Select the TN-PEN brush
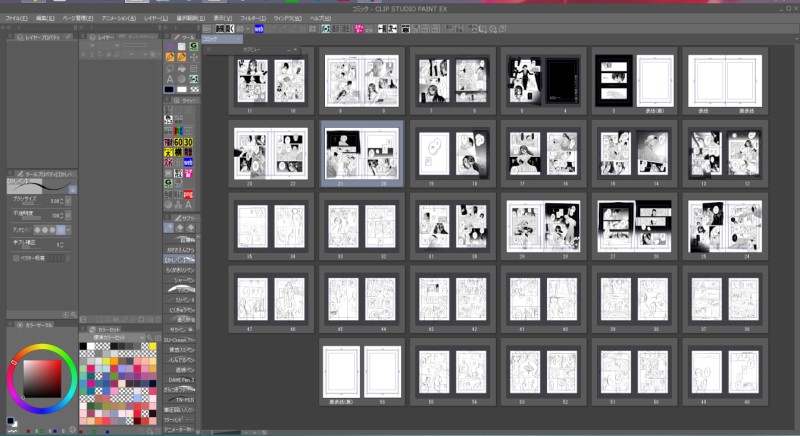 point(179,400)
